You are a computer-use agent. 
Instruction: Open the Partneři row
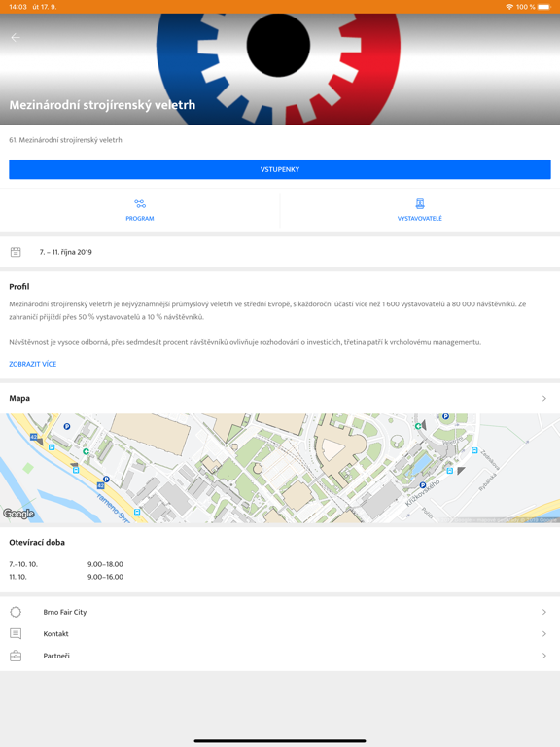280,656
